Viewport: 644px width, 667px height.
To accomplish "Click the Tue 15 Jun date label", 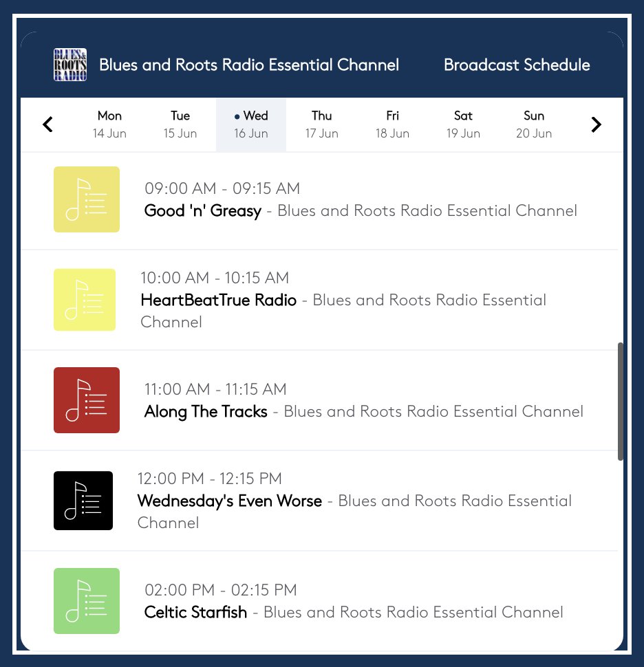I will coord(180,124).
